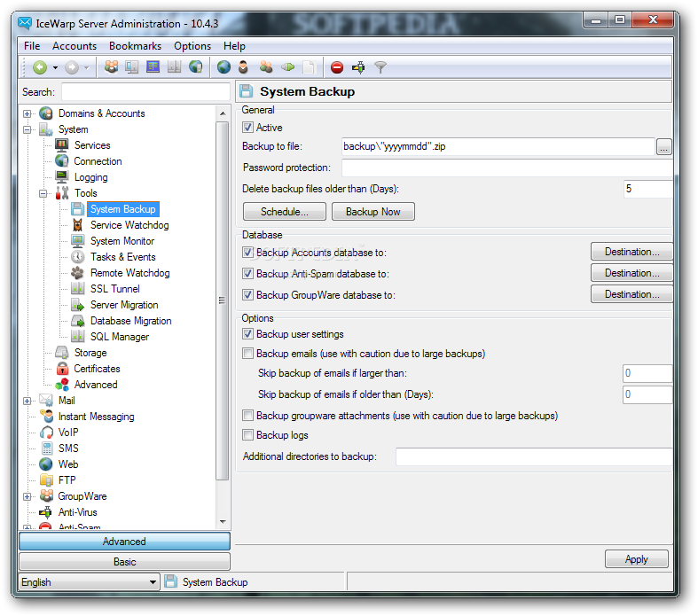Click the single user toolbar icon
698x616 pixels.
[x=243, y=67]
